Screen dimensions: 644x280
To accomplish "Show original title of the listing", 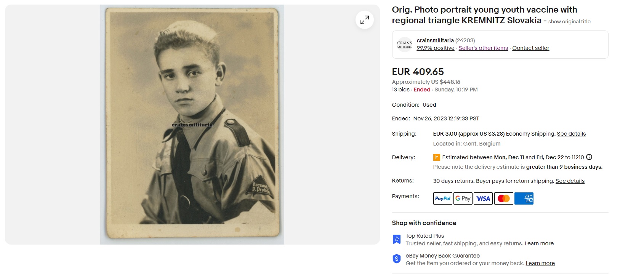I will [569, 22].
